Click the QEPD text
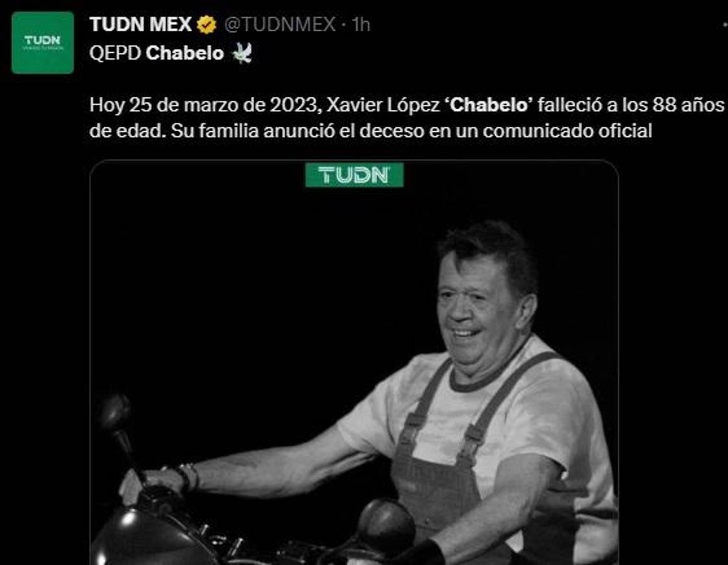The image size is (728, 565). click(x=115, y=53)
